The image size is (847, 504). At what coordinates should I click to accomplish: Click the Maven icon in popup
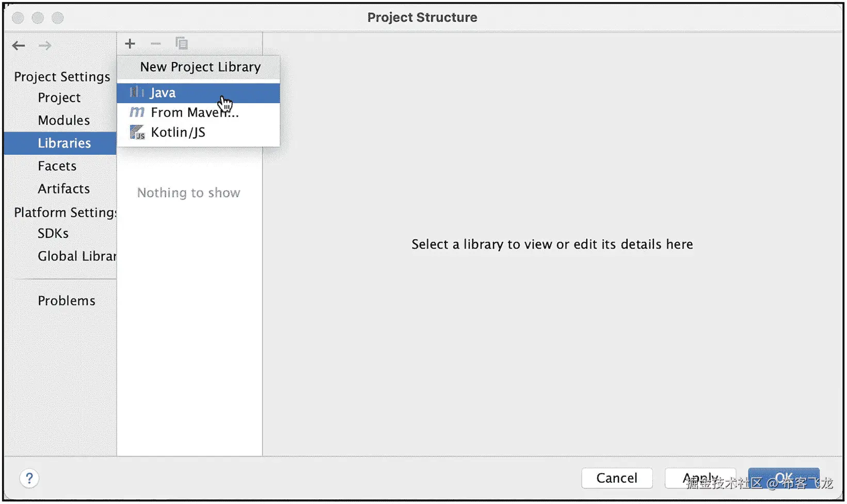(x=137, y=112)
